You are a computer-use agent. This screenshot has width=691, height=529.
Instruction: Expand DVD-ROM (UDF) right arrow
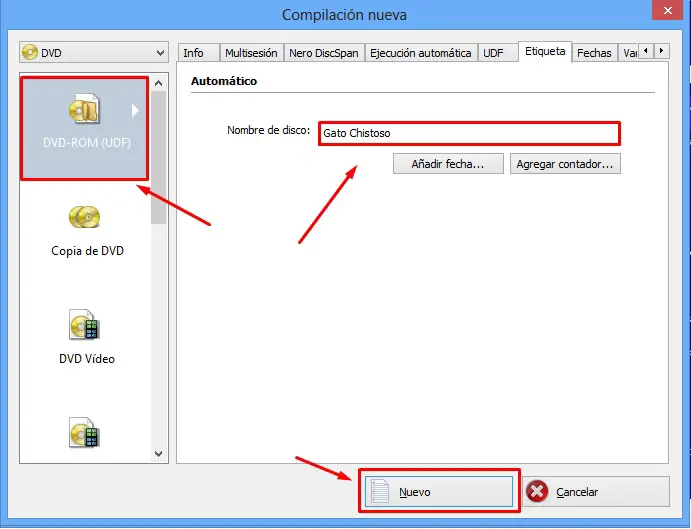click(x=135, y=110)
